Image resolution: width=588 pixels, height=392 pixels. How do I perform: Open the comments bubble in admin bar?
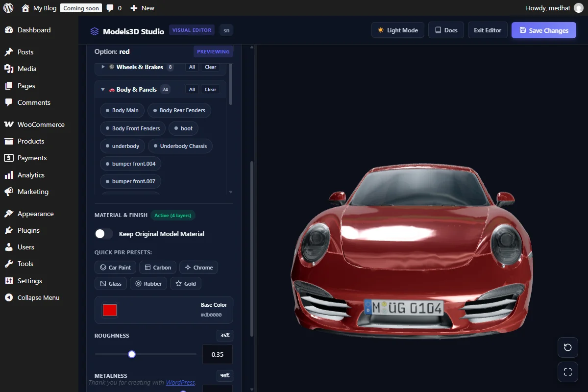pos(114,8)
